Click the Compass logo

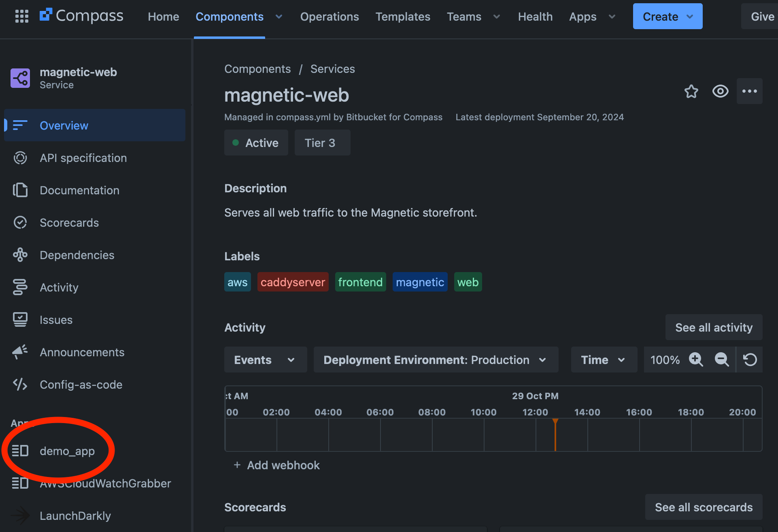pos(81,16)
